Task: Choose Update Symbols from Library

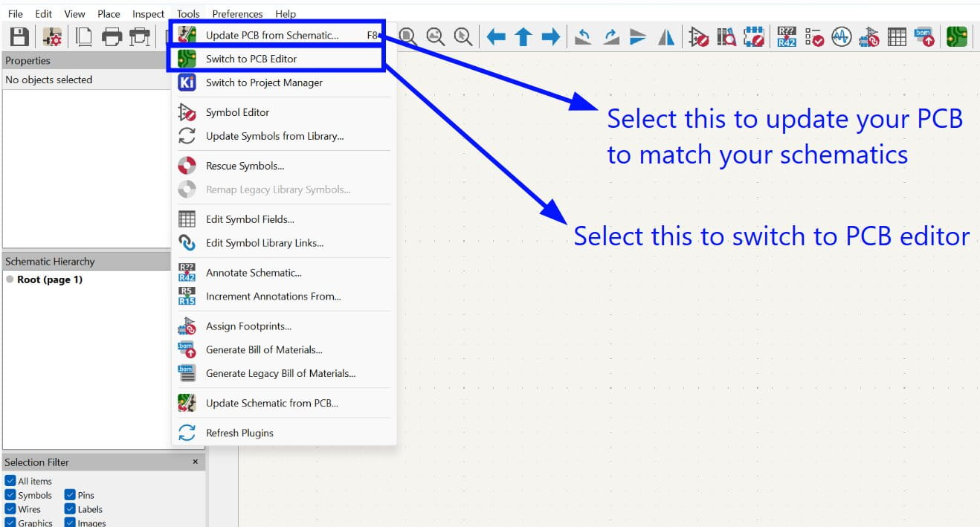Action: click(284, 136)
